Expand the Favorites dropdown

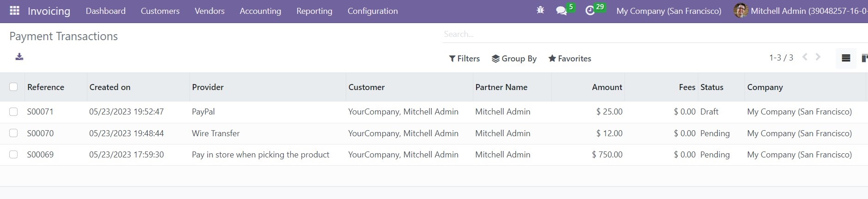point(569,59)
